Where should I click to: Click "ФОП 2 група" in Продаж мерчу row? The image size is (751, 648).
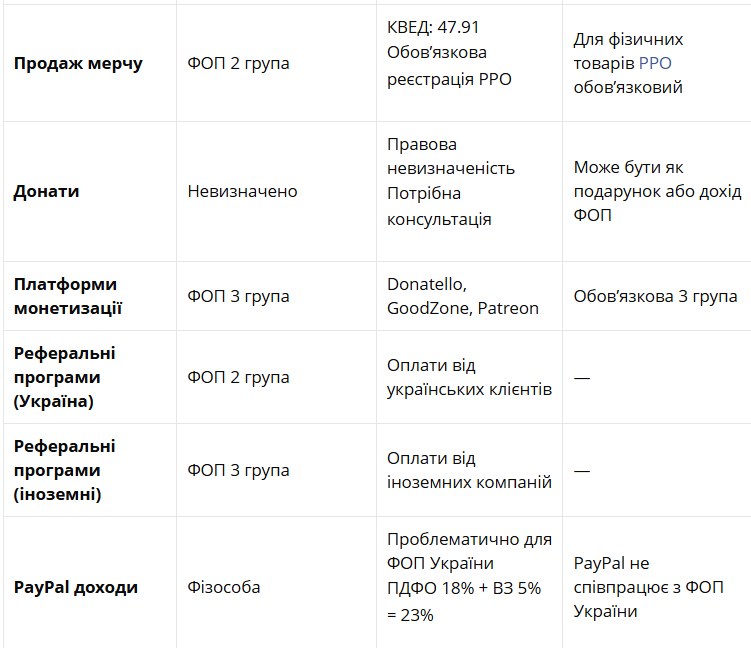point(238,63)
